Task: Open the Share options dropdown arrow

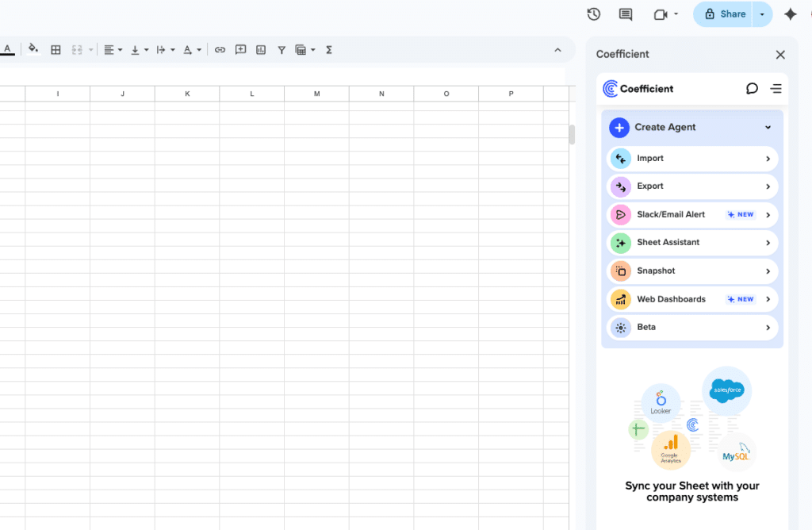Action: pos(762,14)
